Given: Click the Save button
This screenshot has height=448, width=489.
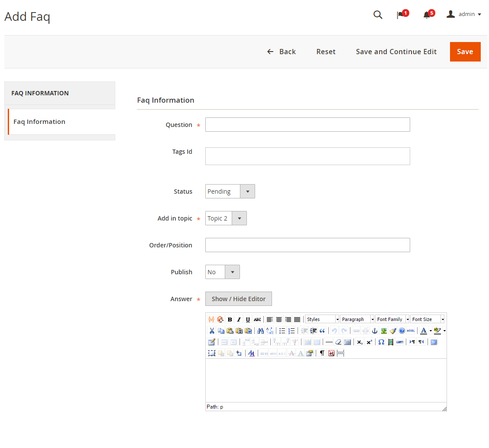Looking at the screenshot, I should pos(465,52).
